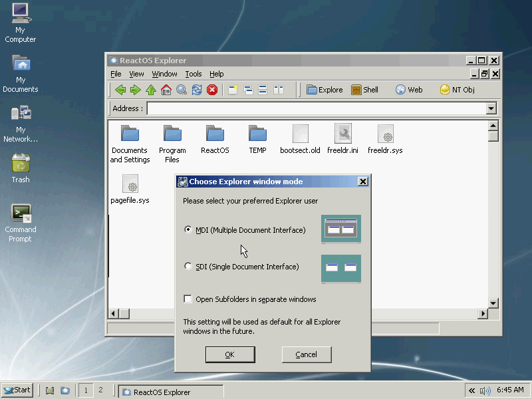Restore the inner MDI child window
This screenshot has width=532, height=399.
click(x=485, y=74)
